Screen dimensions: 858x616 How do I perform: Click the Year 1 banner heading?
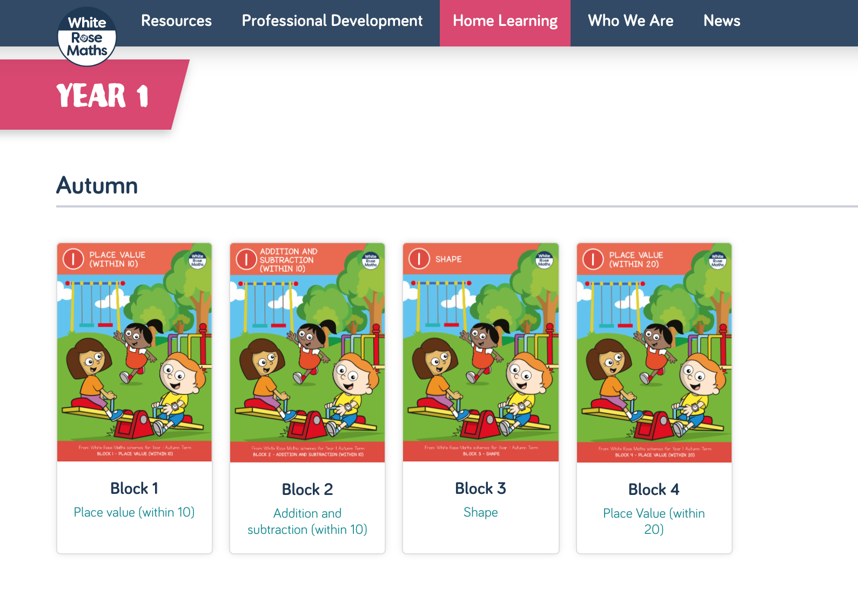tap(103, 96)
